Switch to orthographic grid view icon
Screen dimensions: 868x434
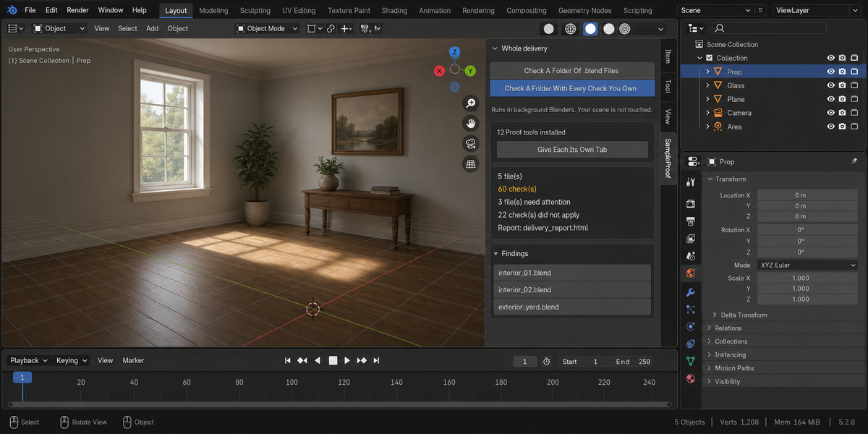click(471, 164)
